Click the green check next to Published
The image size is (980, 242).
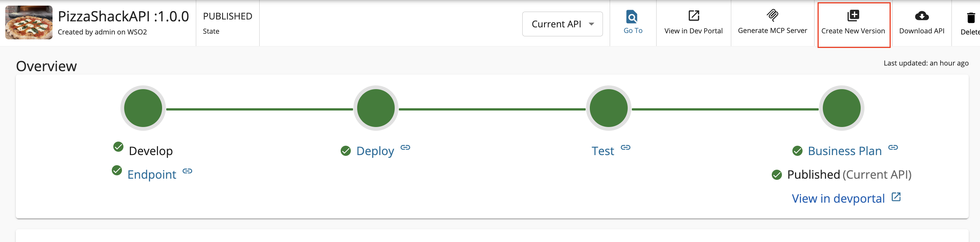[x=777, y=175]
